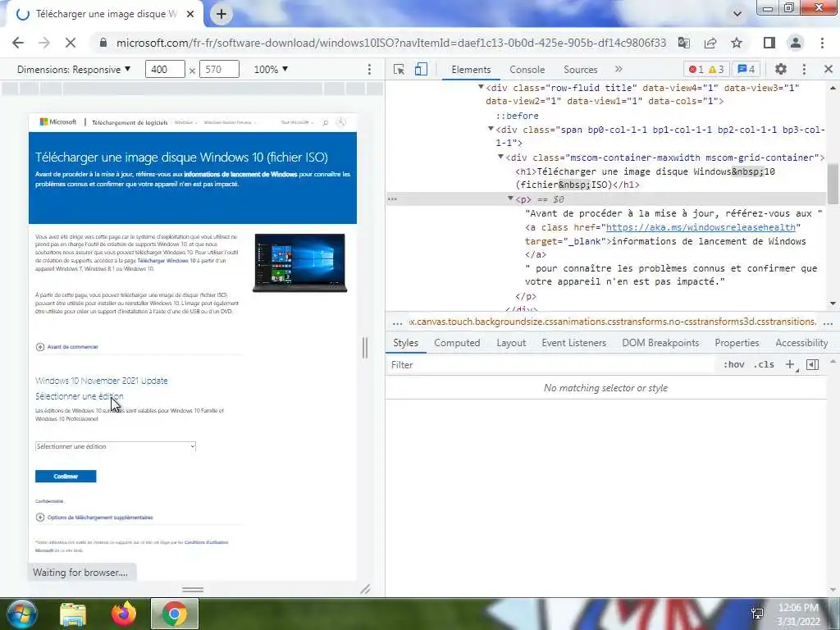Click the blue issues count badge
Image resolution: width=840 pixels, height=630 pixels.
746,69
